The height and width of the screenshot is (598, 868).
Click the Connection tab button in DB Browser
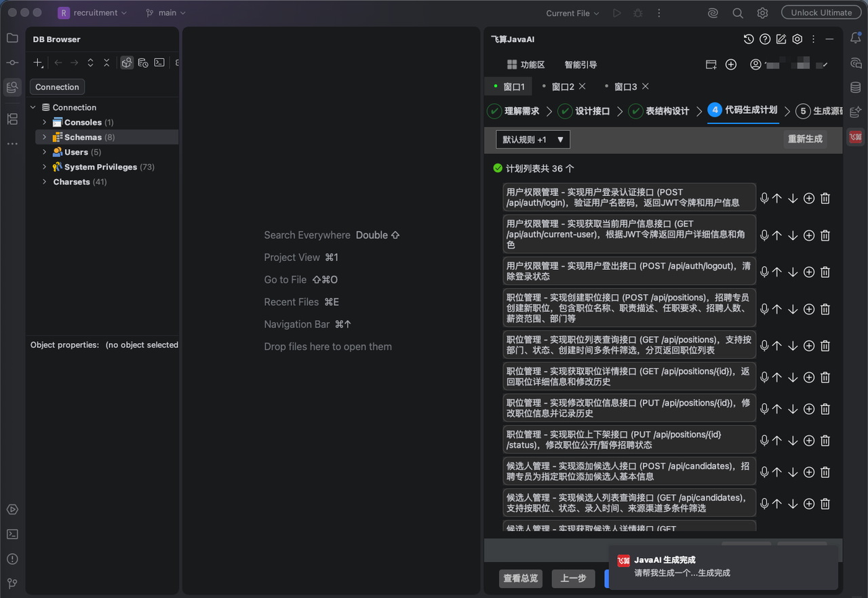click(57, 87)
